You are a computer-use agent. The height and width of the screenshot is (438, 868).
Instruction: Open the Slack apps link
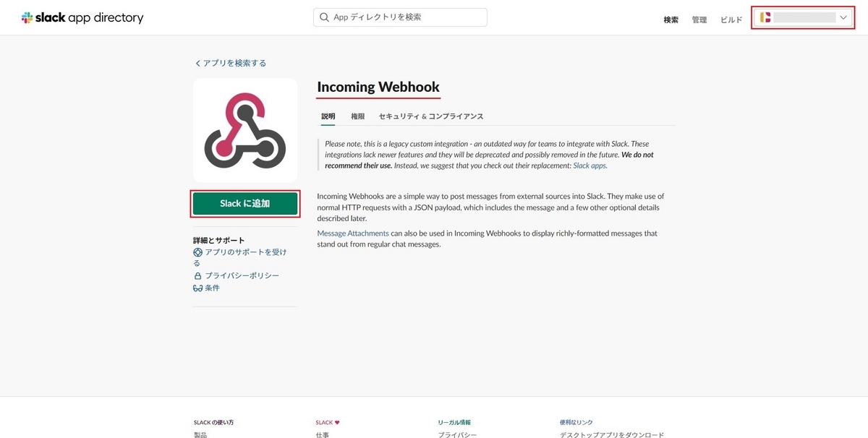590,166
